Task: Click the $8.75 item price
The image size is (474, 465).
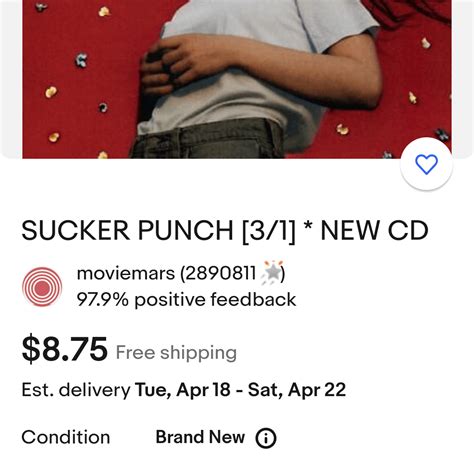Action: tap(65, 349)
